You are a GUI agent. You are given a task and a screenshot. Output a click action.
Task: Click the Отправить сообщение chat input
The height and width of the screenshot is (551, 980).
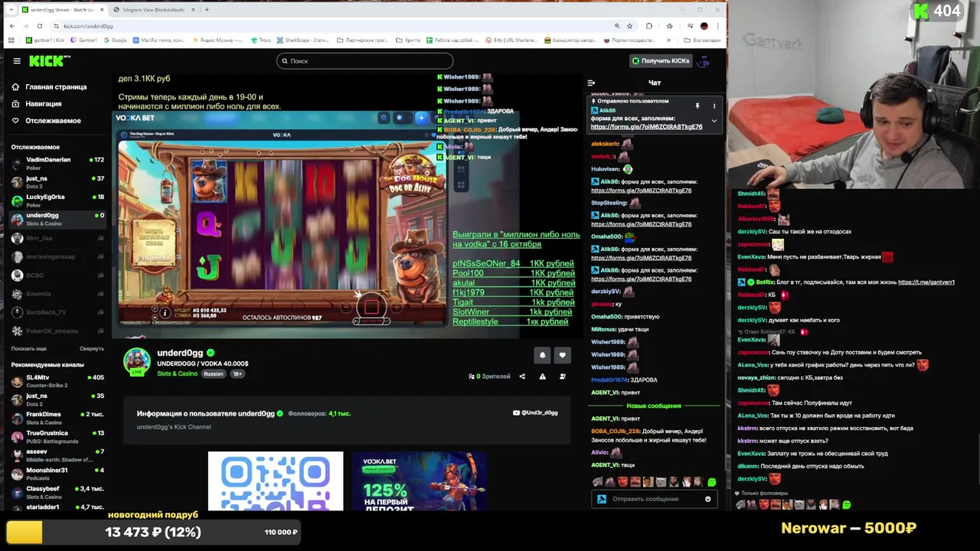click(x=655, y=499)
